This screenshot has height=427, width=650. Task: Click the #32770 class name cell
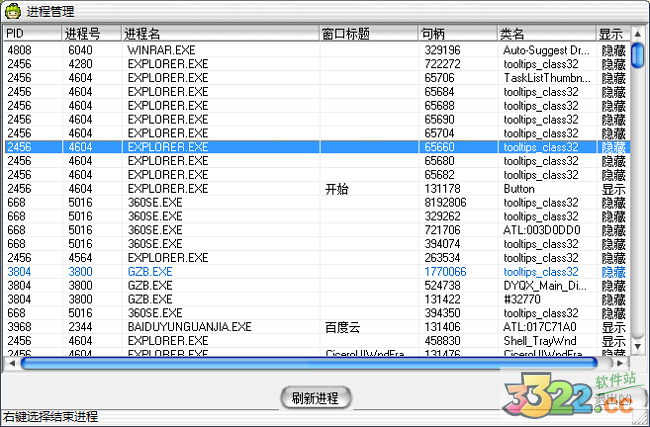(x=522, y=299)
